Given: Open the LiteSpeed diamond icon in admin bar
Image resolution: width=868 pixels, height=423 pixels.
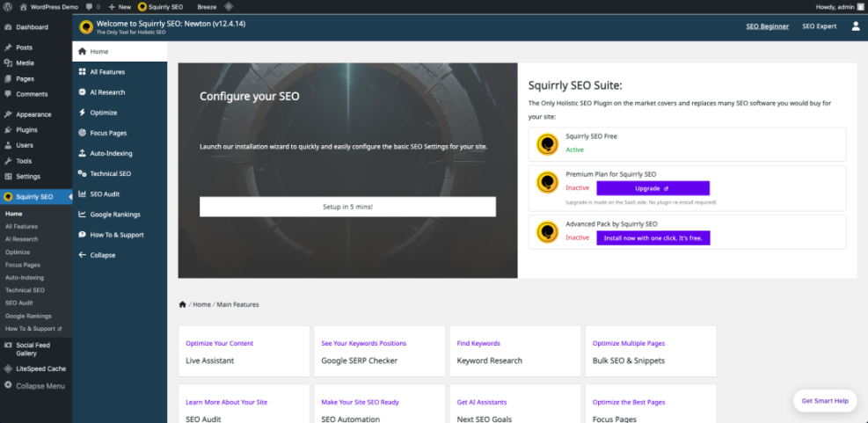Looking at the screenshot, I should tap(229, 7).
